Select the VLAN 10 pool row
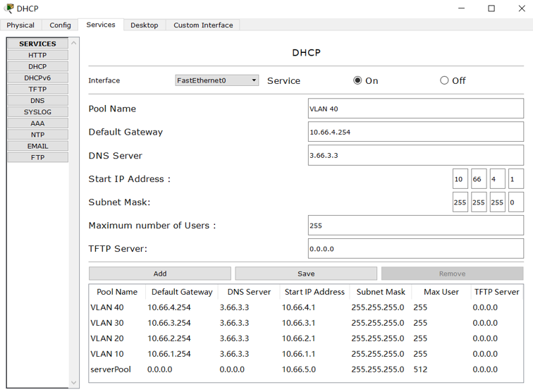The image size is (533, 392). (306, 354)
